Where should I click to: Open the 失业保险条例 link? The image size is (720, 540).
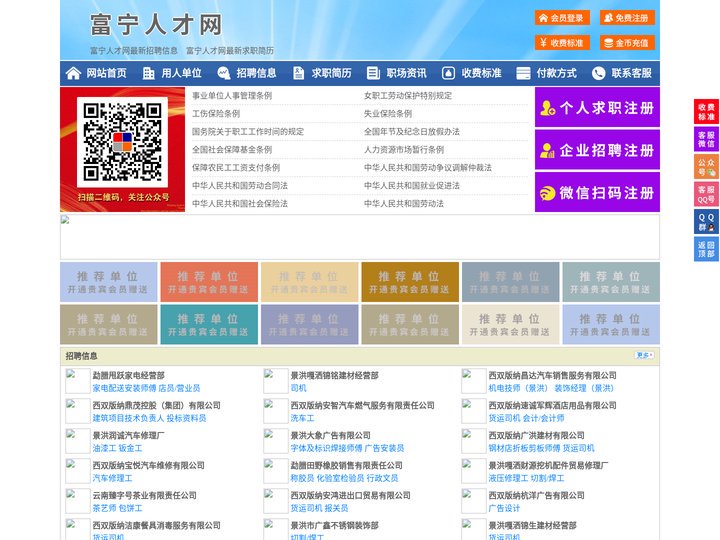click(388, 113)
